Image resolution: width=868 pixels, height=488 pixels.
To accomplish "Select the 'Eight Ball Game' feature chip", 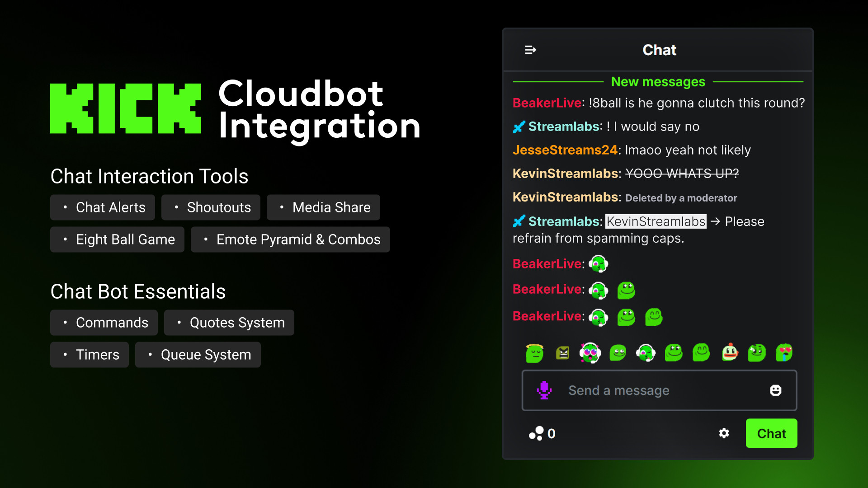I will pyautogui.click(x=117, y=239).
